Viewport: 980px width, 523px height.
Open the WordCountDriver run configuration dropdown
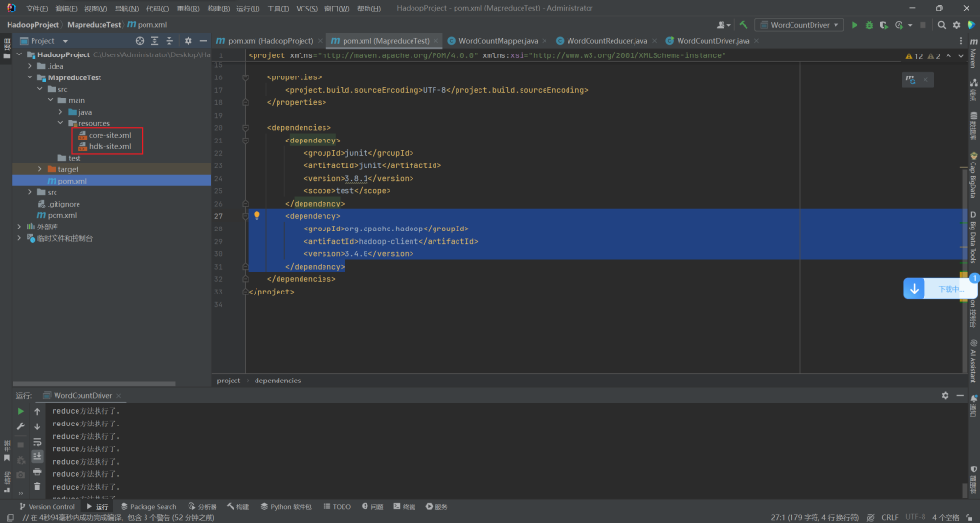click(x=798, y=25)
